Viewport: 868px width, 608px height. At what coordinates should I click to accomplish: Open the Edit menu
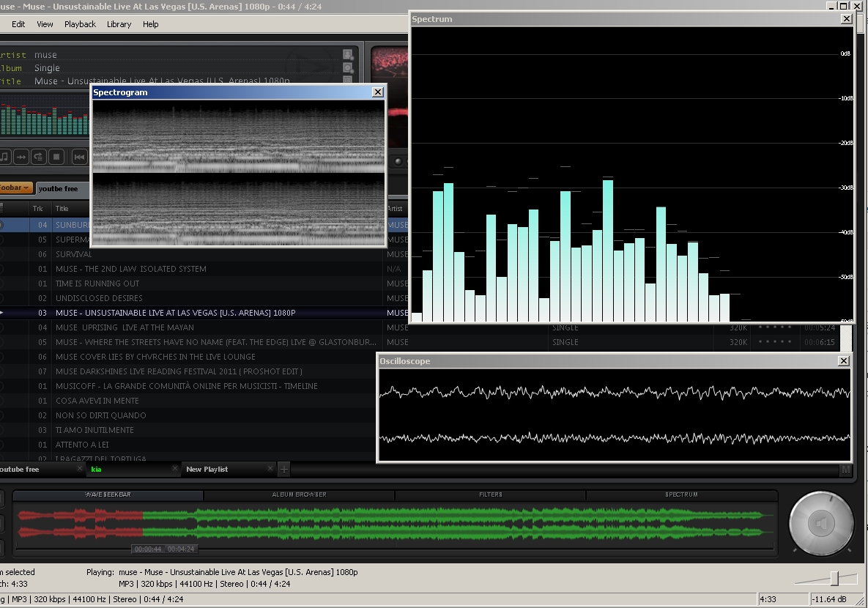18,24
